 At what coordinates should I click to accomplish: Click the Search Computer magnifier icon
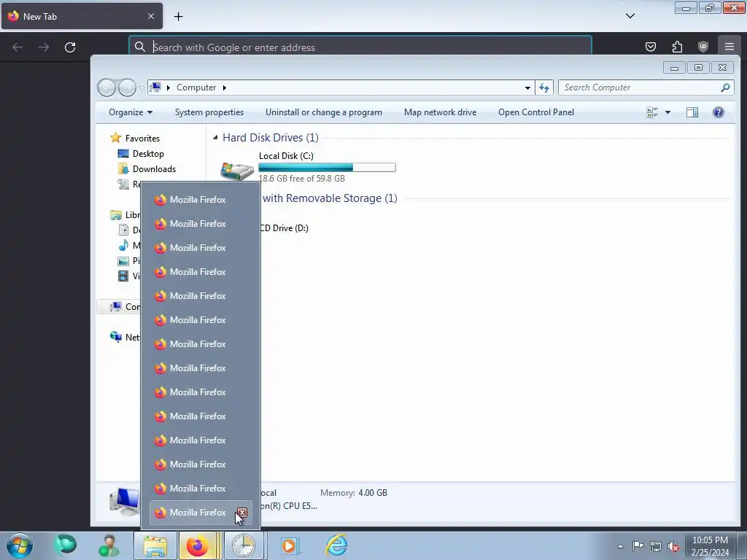pyautogui.click(x=725, y=87)
